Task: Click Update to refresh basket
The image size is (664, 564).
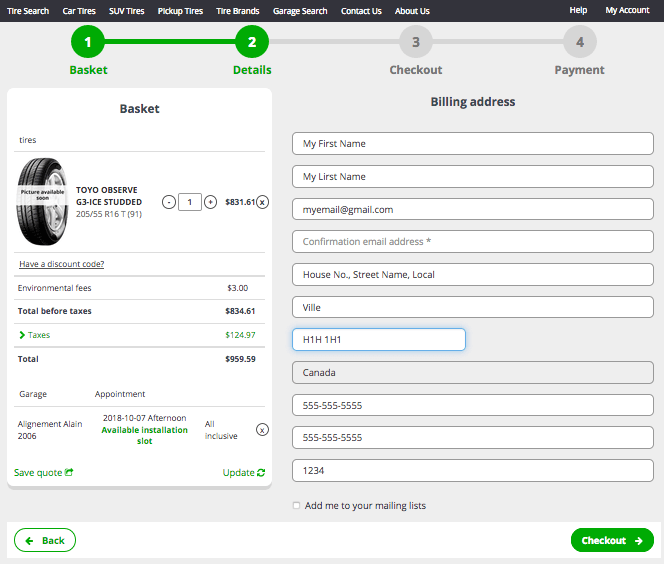Action: tap(244, 472)
